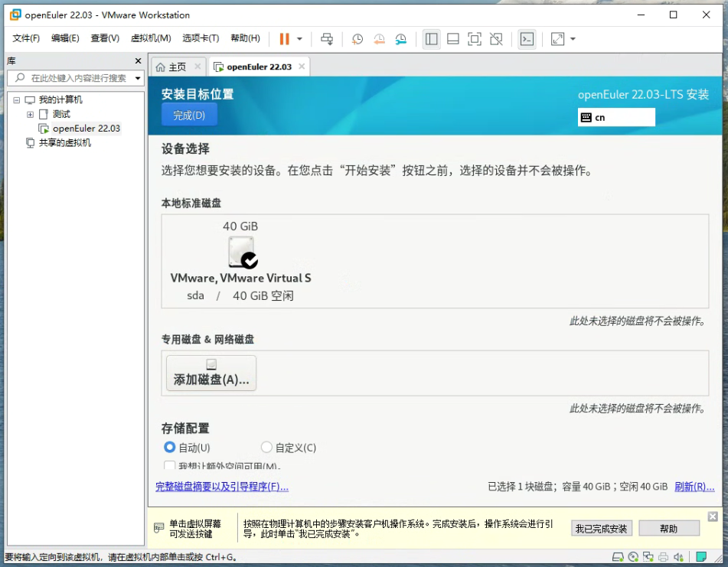Open the 帮助(H) menu
The image size is (728, 567).
pyautogui.click(x=245, y=38)
